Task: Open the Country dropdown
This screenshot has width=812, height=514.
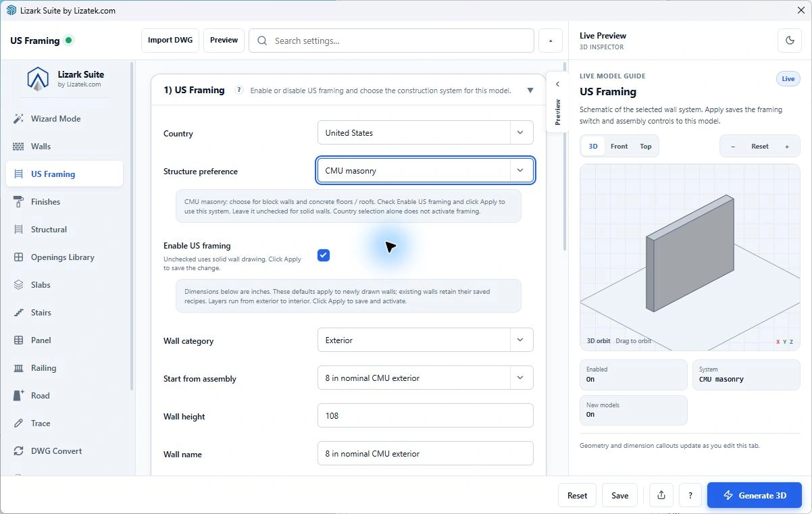Action: click(x=426, y=132)
